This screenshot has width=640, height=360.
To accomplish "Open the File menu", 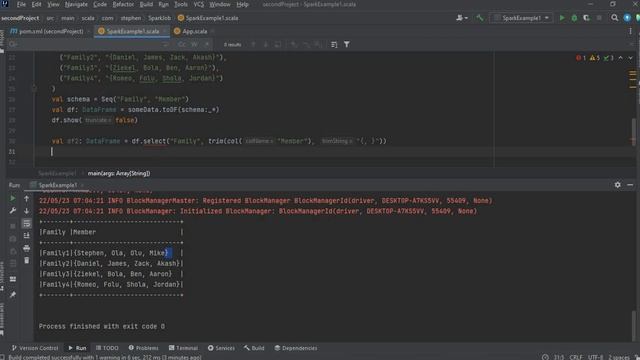I will tap(21, 4).
